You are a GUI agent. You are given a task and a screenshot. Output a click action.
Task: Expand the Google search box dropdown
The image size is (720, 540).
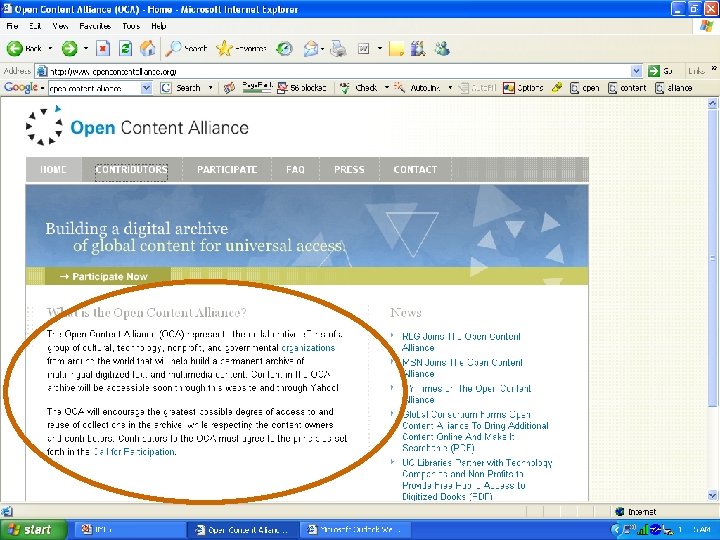point(146,88)
